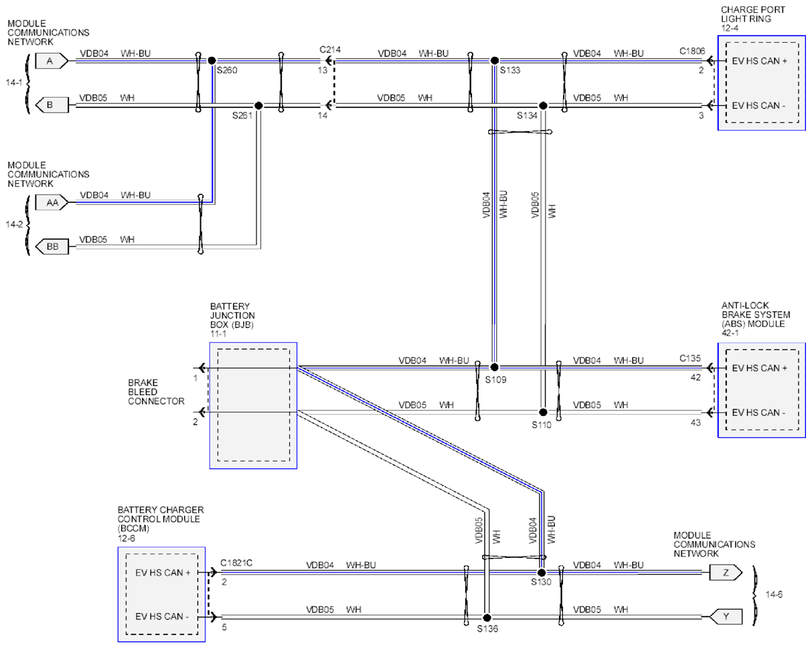Image resolution: width=812 pixels, height=649 pixels.
Task: Click the A network connector arrow
Action: 52,61
